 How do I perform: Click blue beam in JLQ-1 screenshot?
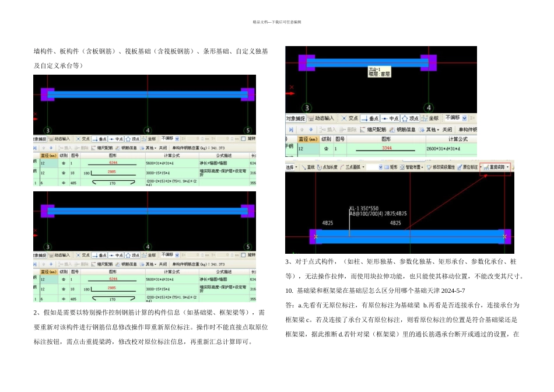[x=367, y=63]
